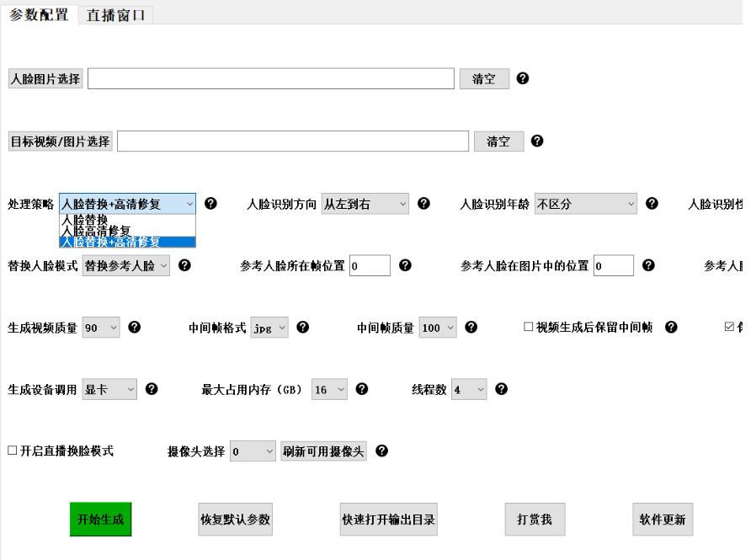The height and width of the screenshot is (560, 756).
Task: Switch to the 直播窗口 tab
Action: click(115, 15)
